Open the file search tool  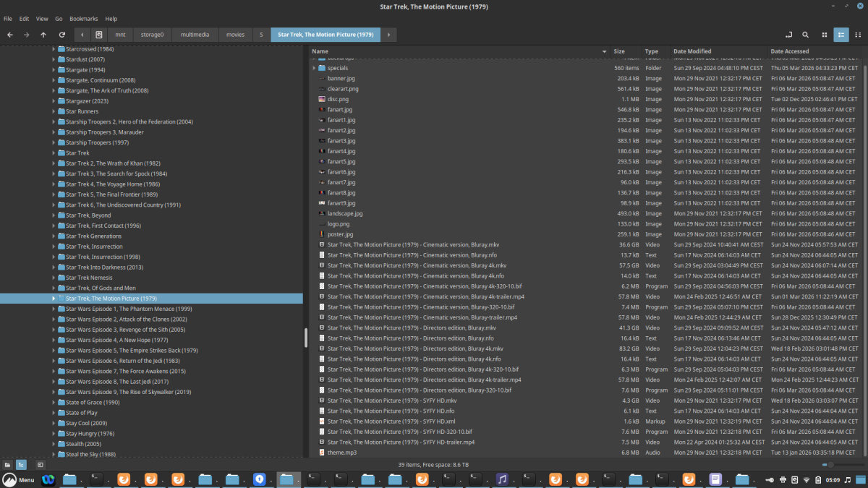click(806, 35)
